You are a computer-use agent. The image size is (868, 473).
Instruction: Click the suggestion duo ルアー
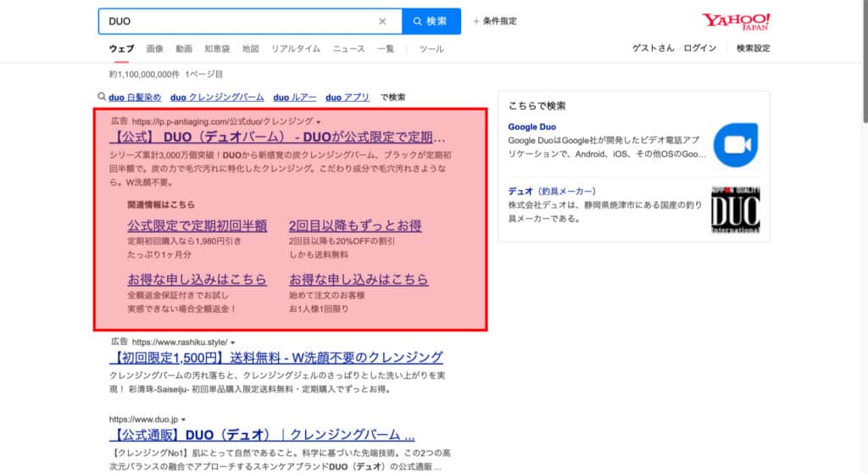click(x=294, y=97)
